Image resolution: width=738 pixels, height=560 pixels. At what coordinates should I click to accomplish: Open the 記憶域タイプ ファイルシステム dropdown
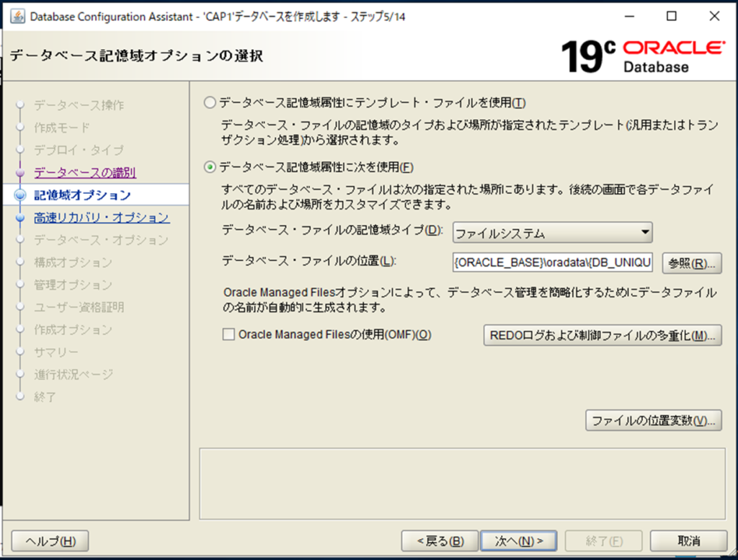pos(552,234)
